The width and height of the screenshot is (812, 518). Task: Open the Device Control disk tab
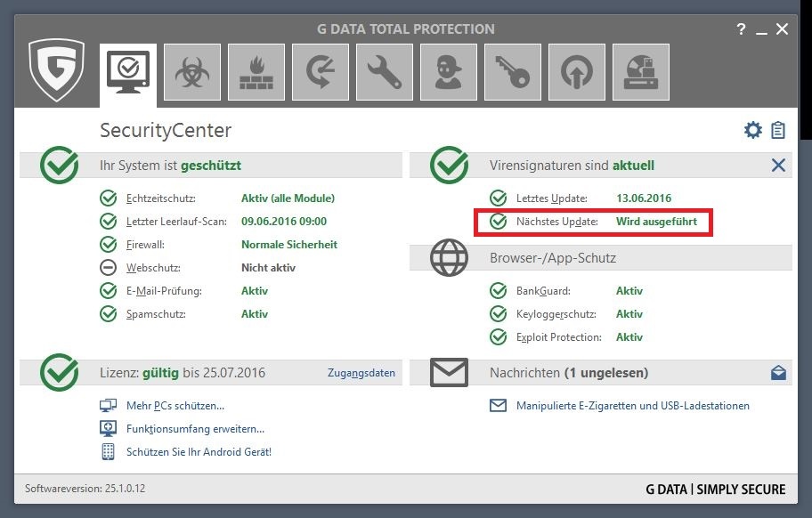(x=641, y=72)
